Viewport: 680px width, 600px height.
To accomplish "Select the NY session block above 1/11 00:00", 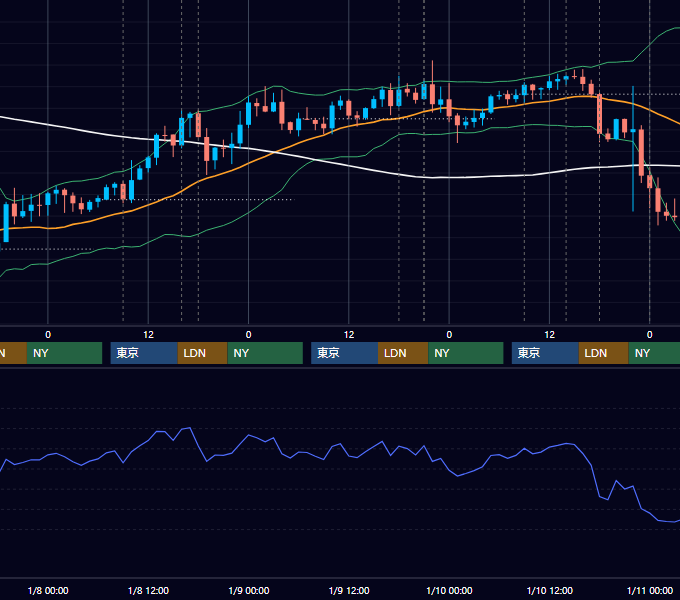I will (x=654, y=353).
